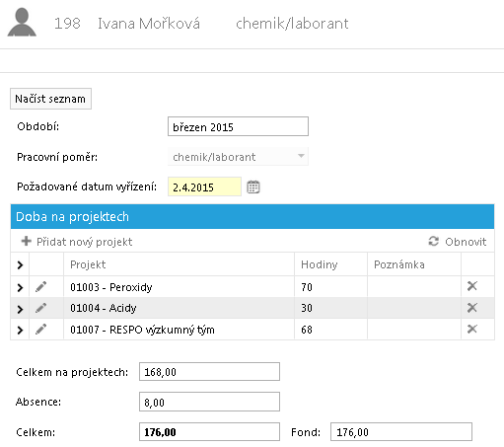Screen dimensions: 504x447
Task: Click the Fond field
Action: (401, 431)
